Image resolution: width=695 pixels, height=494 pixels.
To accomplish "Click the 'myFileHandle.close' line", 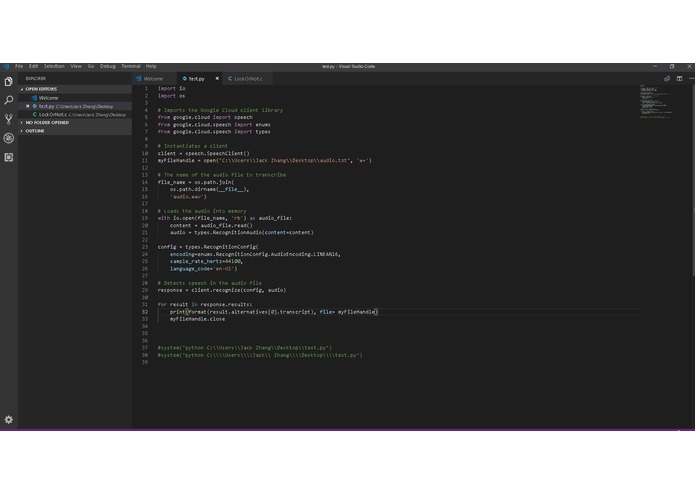I will click(197, 319).
